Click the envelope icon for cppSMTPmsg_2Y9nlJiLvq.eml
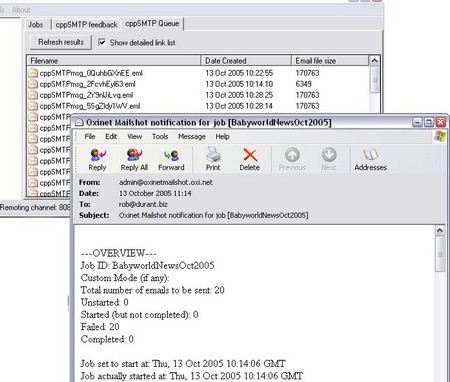The width and height of the screenshot is (450, 382). click(33, 95)
